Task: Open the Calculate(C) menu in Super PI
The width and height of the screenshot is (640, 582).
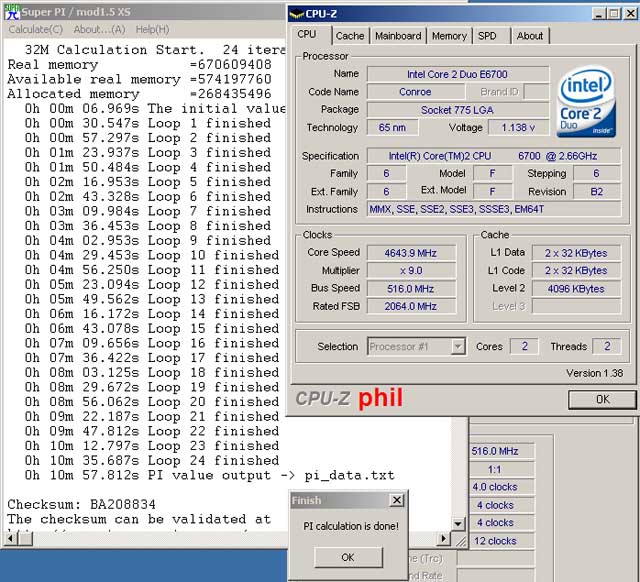Action: click(36, 29)
